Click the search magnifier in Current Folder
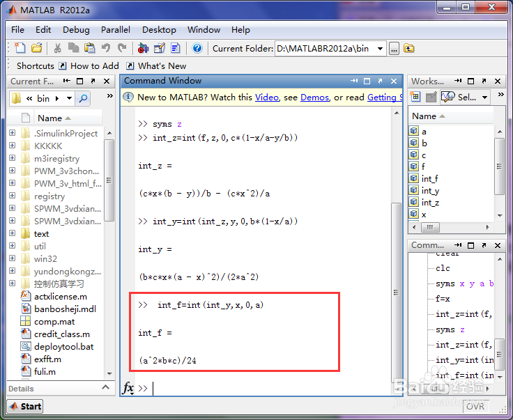The image size is (513, 420). pyautogui.click(x=83, y=98)
